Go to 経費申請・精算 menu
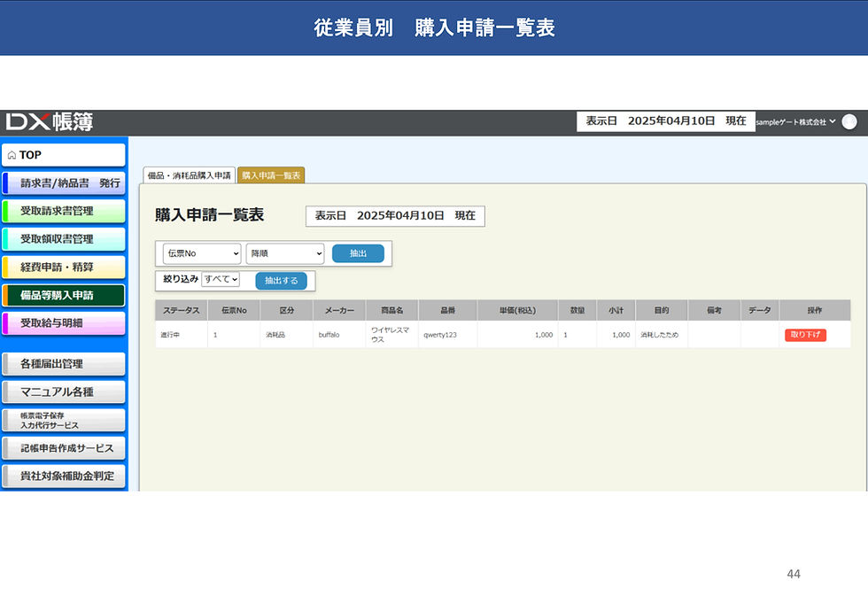 (x=64, y=267)
